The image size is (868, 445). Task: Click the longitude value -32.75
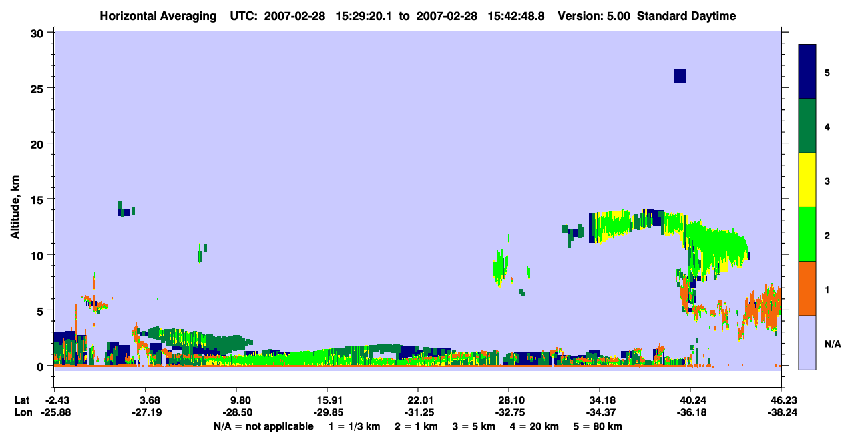[x=509, y=413]
